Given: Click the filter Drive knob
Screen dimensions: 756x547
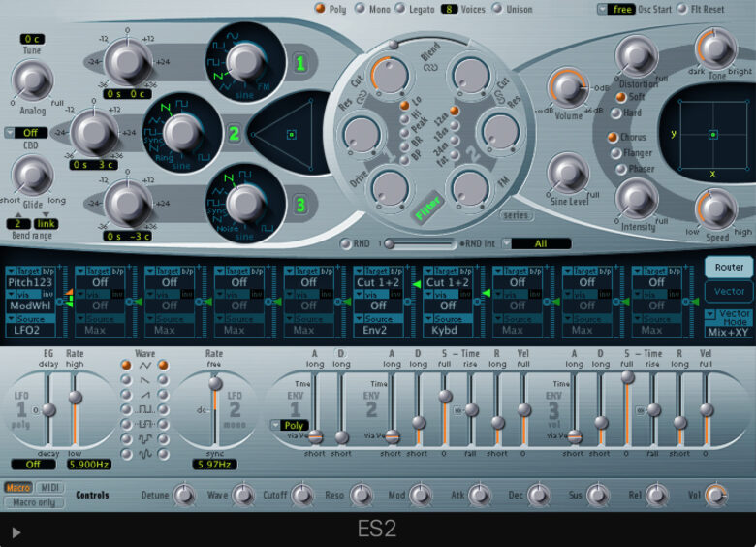Looking at the screenshot, I should [390, 187].
